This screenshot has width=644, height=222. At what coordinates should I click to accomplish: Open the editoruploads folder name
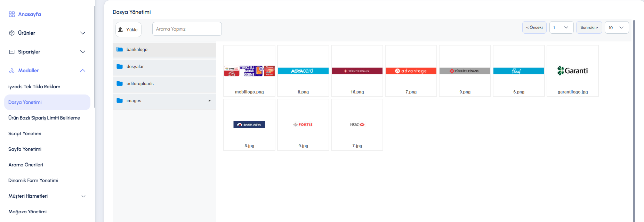[x=140, y=84]
